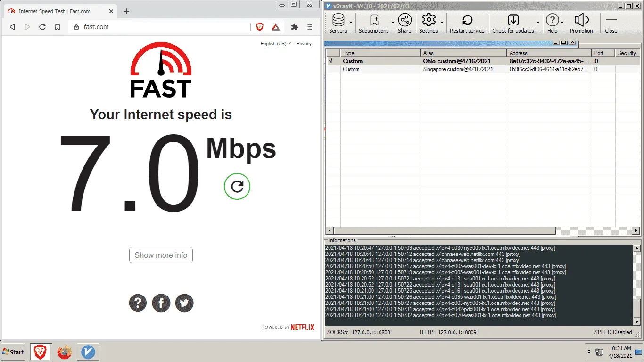The width and height of the screenshot is (644, 362).
Task: Expand the Subscriptions dropdown arrow
Action: click(x=393, y=22)
